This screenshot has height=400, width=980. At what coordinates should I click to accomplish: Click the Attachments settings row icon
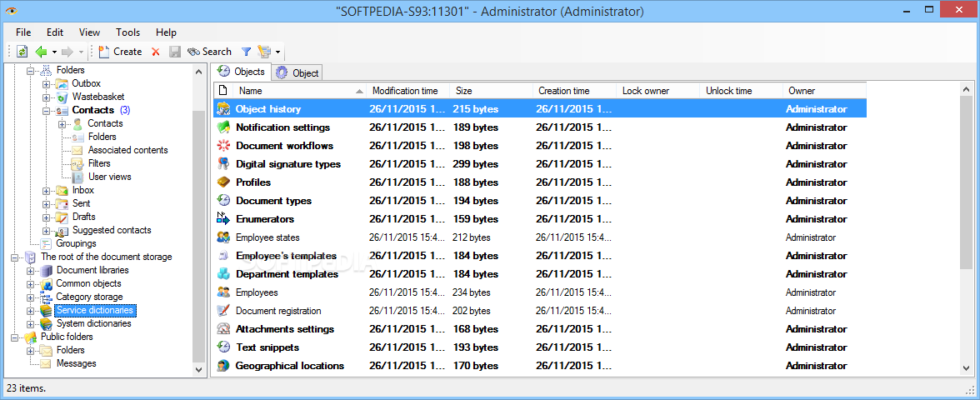(223, 329)
